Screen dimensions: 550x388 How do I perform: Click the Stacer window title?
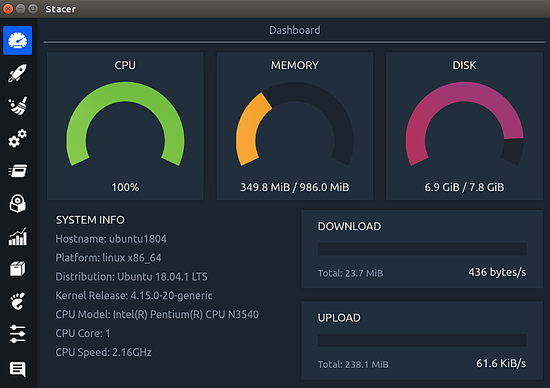60,9
